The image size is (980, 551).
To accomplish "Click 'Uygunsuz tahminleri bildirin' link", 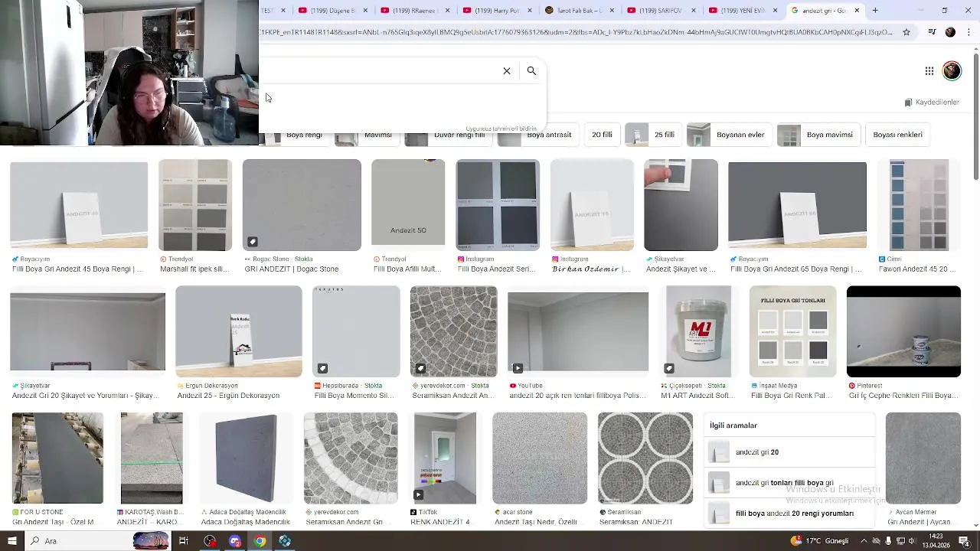I will (501, 129).
